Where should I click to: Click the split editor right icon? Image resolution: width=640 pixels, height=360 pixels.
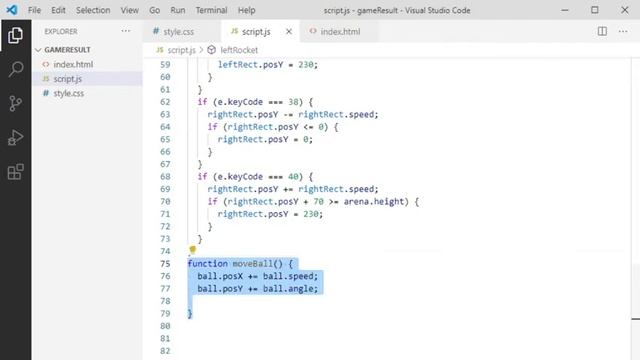pos(602,31)
